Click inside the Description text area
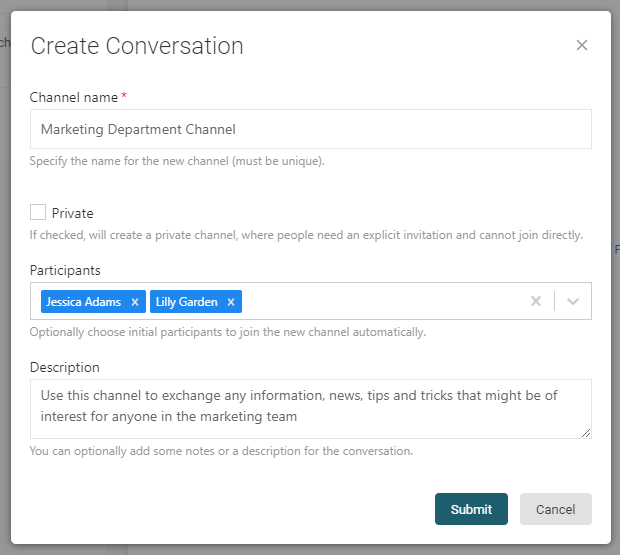Image resolution: width=620 pixels, height=555 pixels. click(x=310, y=407)
